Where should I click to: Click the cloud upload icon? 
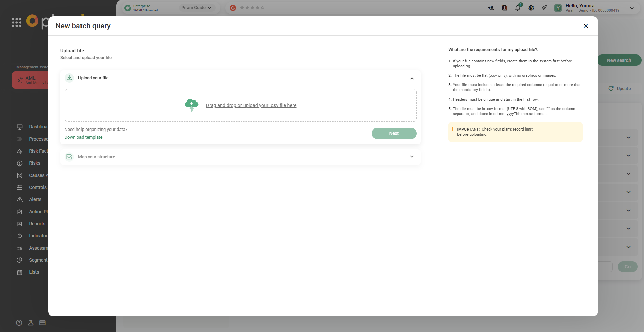tap(191, 105)
